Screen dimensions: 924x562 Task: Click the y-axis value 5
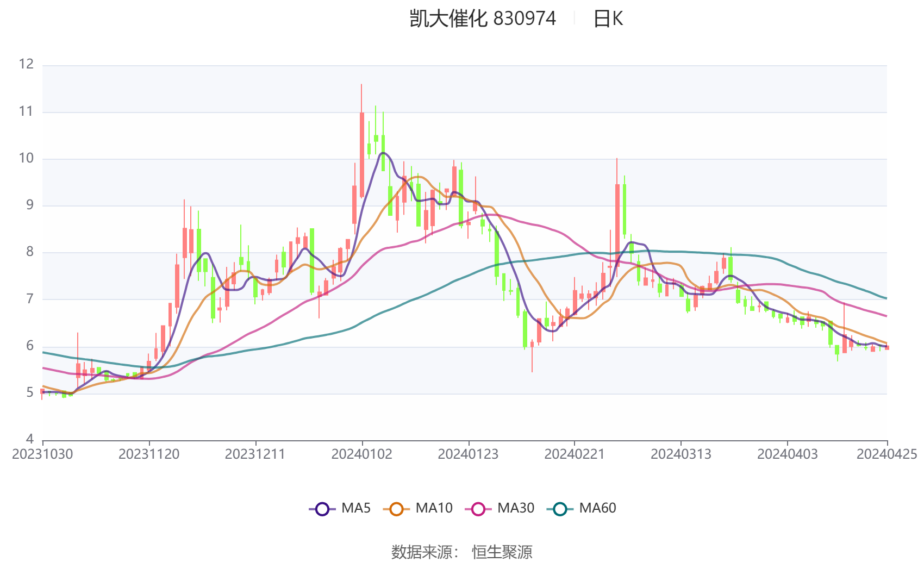point(30,392)
